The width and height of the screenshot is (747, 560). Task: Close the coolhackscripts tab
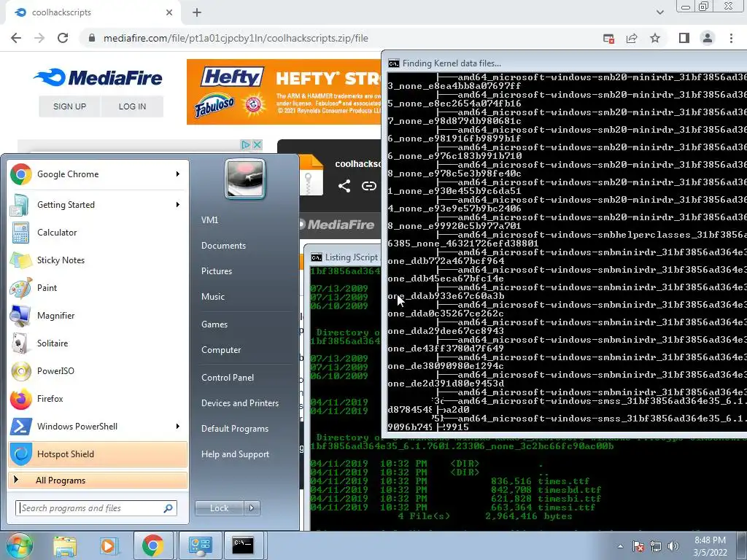169,13
